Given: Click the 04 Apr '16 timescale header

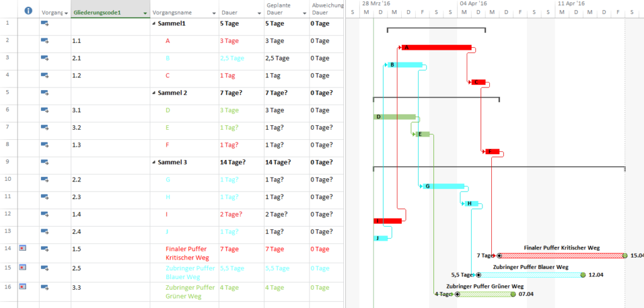Looking at the screenshot, I should [474, 3].
